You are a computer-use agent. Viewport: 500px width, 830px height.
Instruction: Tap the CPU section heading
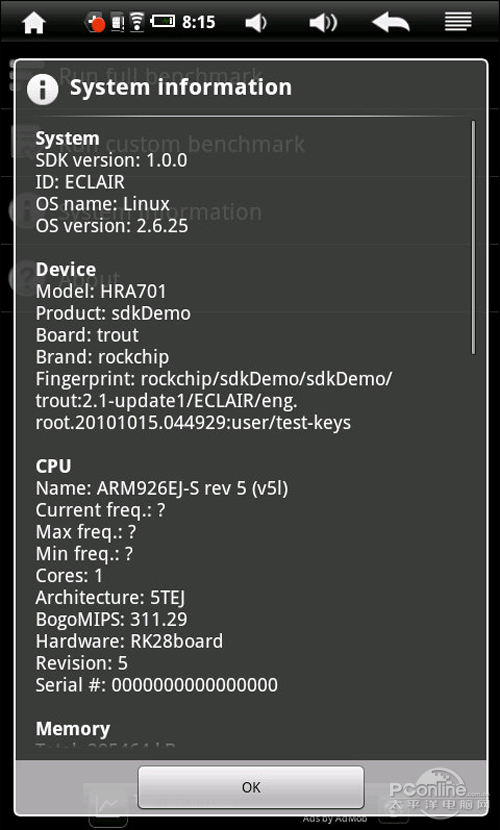pos(53,466)
